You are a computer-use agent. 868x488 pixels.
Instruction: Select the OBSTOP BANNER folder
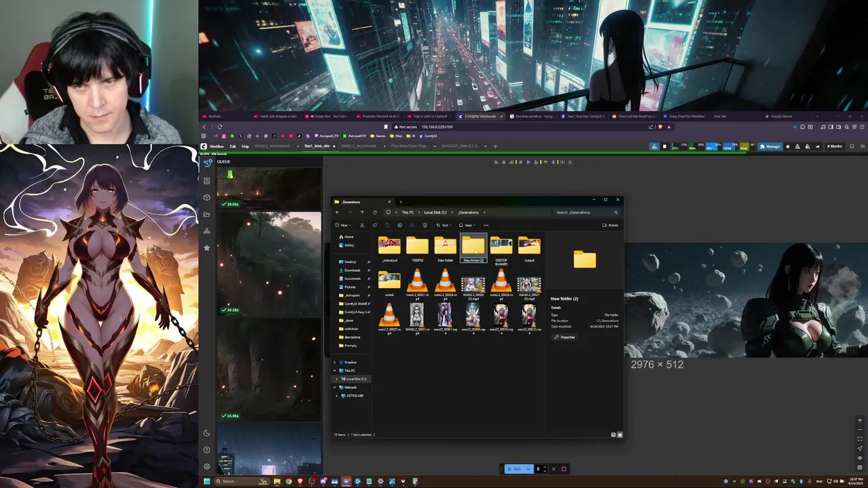pyautogui.click(x=501, y=250)
